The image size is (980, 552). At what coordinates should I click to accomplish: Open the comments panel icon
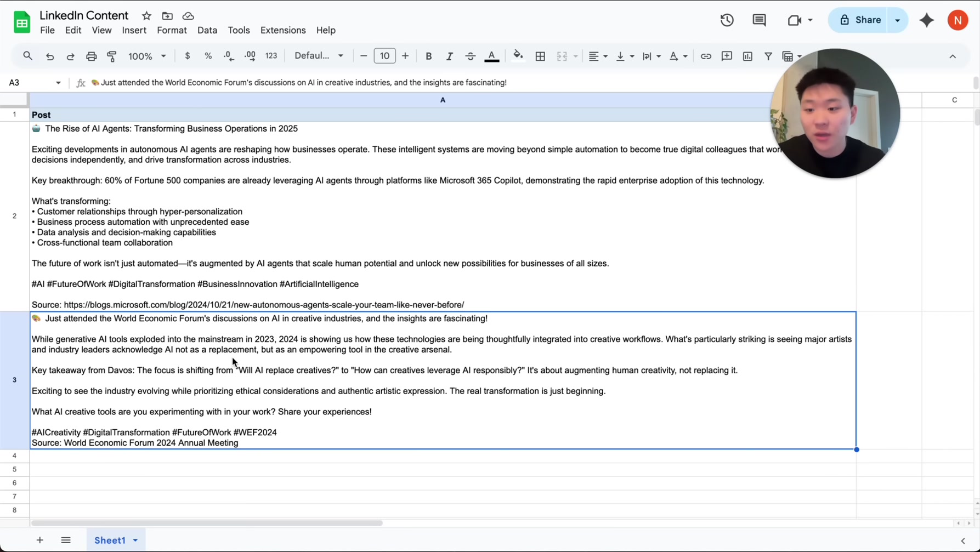(x=759, y=20)
